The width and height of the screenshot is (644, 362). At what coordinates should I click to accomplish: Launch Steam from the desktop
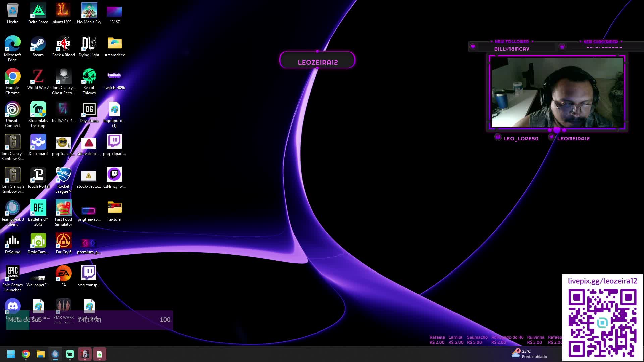(38, 47)
